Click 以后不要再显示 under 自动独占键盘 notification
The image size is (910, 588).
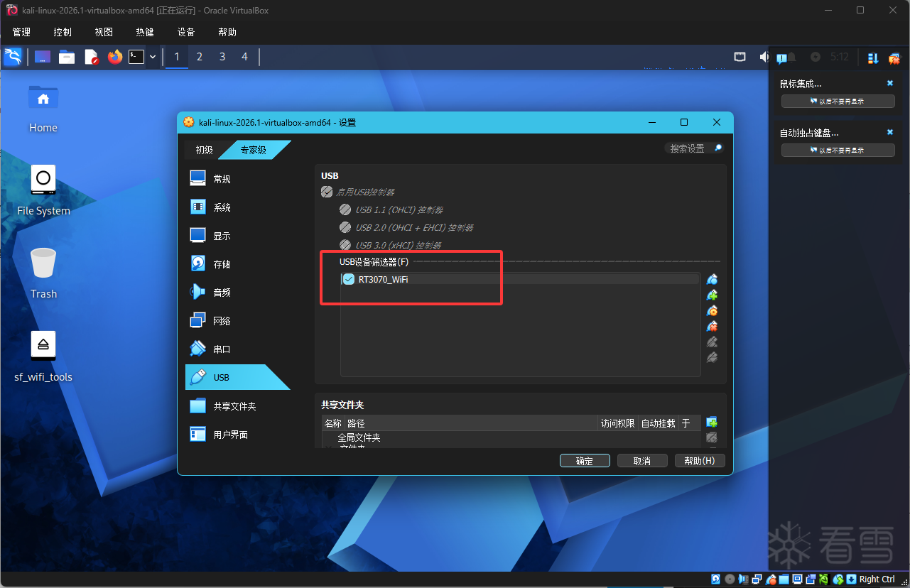(838, 151)
